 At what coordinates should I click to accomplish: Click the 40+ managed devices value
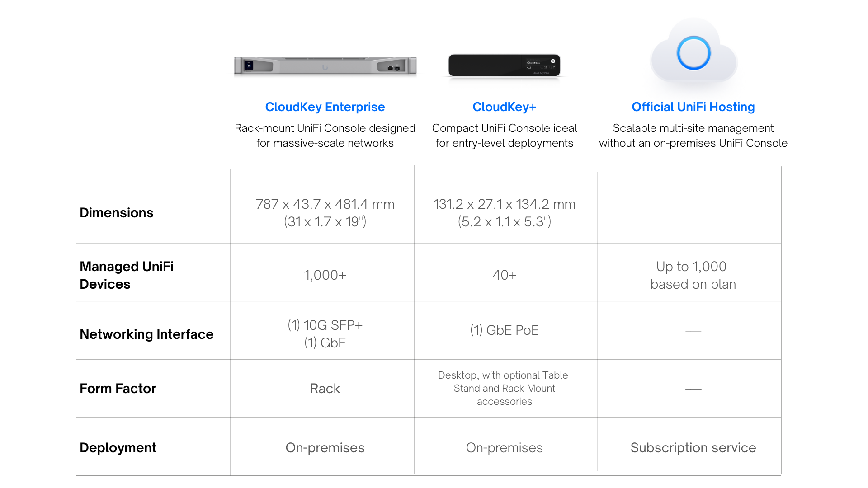point(505,275)
